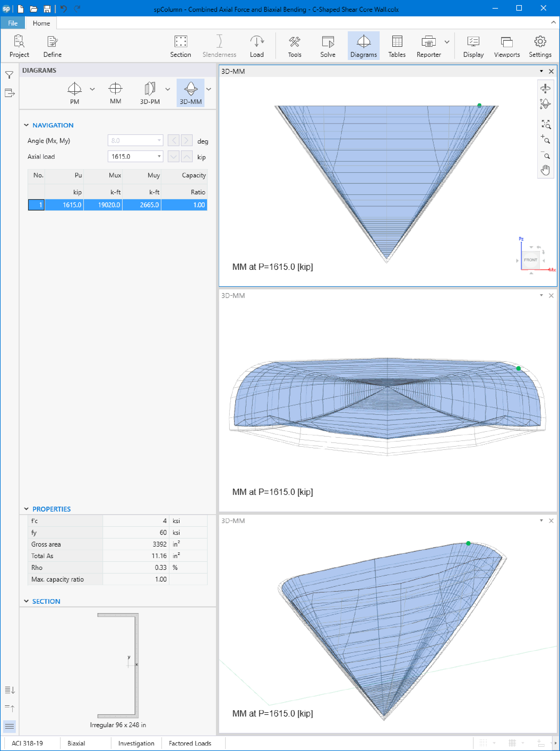560x751 pixels.
Task: Collapse the NAVIGATION section
Action: coord(26,125)
